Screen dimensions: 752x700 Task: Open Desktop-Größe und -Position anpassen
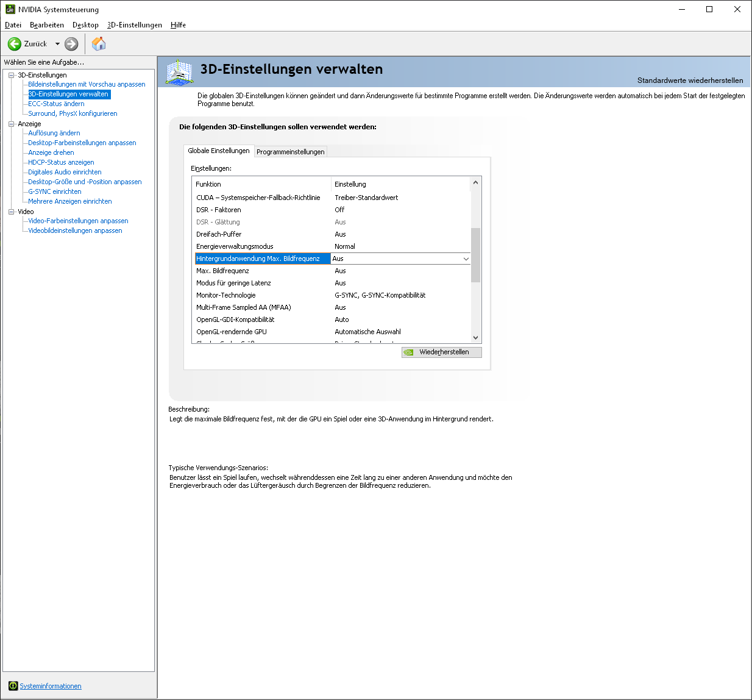85,182
